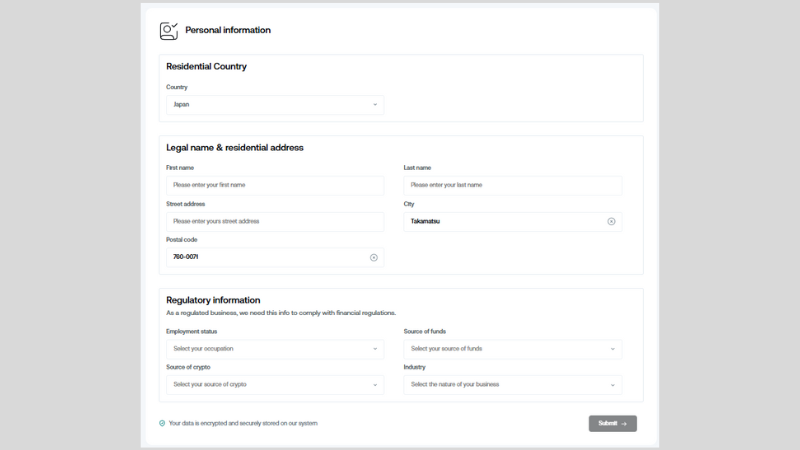Click the Personal information profile icon
The image size is (800, 450).
click(168, 31)
